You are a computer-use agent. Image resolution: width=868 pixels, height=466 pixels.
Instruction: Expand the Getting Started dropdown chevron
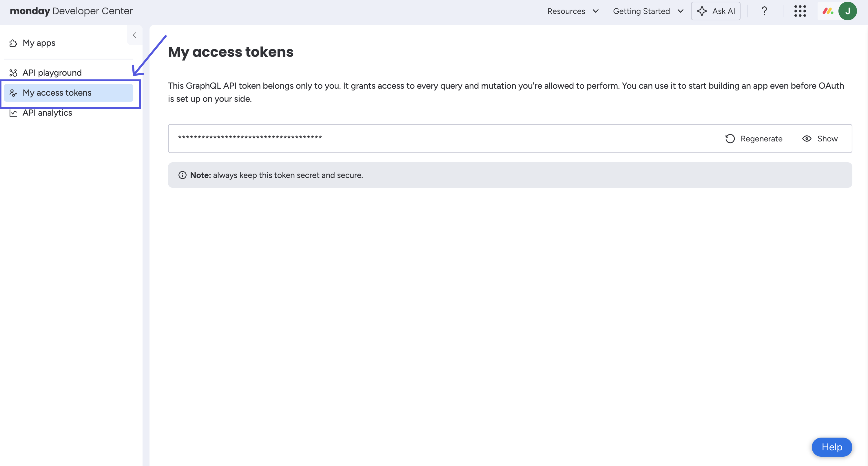pos(680,11)
